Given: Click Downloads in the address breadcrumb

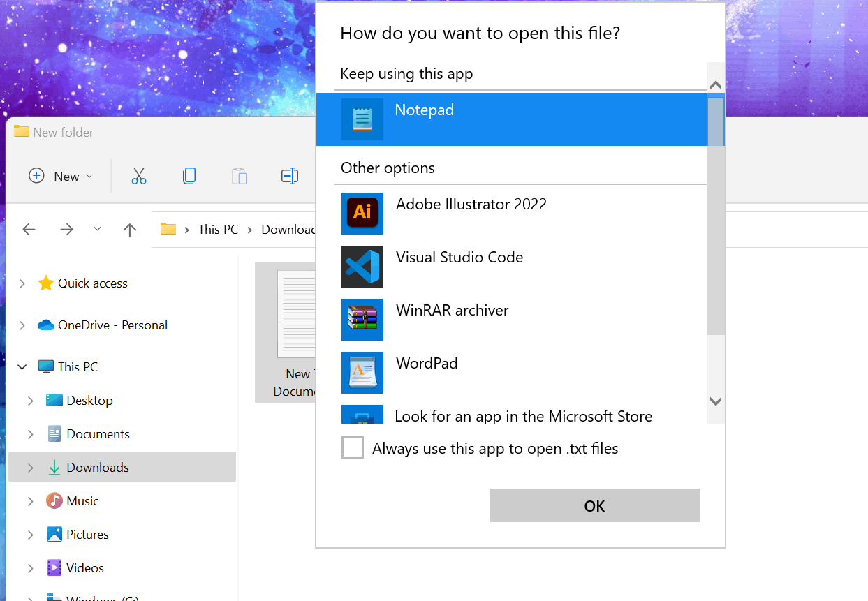Looking at the screenshot, I should [x=288, y=229].
